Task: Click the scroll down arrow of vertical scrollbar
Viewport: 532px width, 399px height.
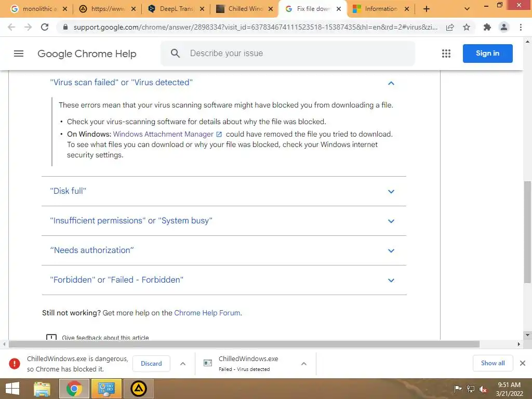Action: (x=527, y=335)
